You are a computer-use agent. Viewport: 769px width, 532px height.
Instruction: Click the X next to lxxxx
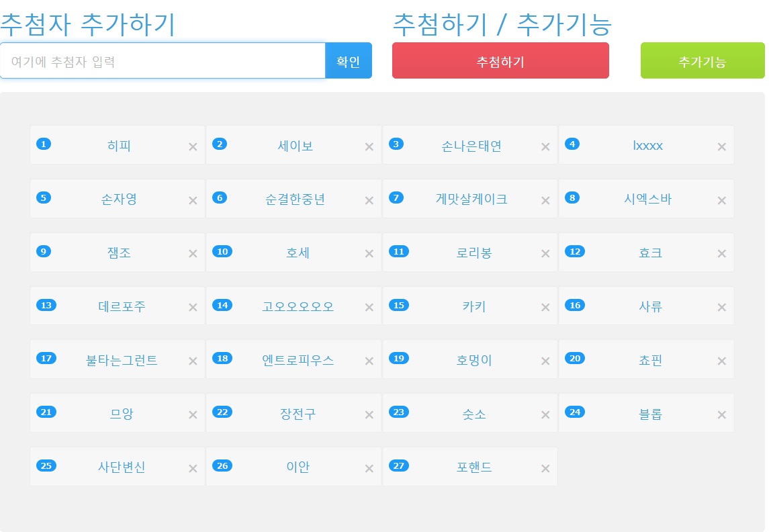click(722, 147)
